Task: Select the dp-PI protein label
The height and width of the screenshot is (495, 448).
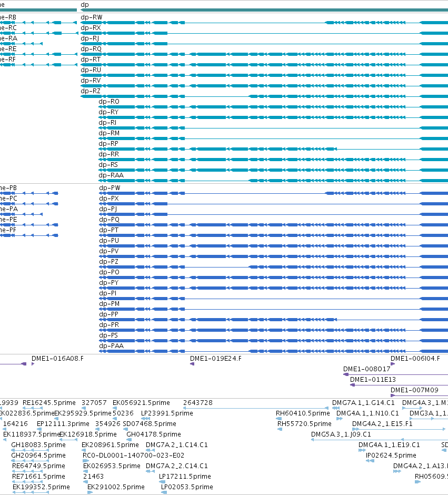Action: [108, 293]
